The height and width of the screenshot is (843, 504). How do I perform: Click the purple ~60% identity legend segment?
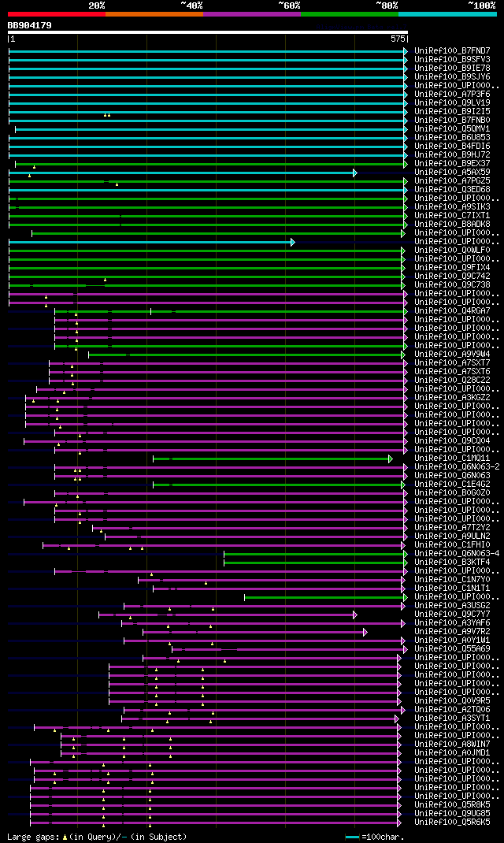252,14
